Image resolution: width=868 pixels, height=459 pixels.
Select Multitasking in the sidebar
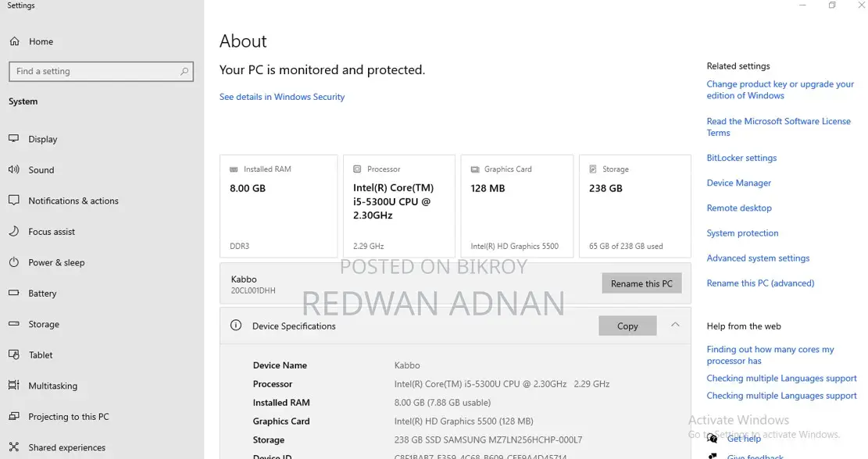coord(52,386)
